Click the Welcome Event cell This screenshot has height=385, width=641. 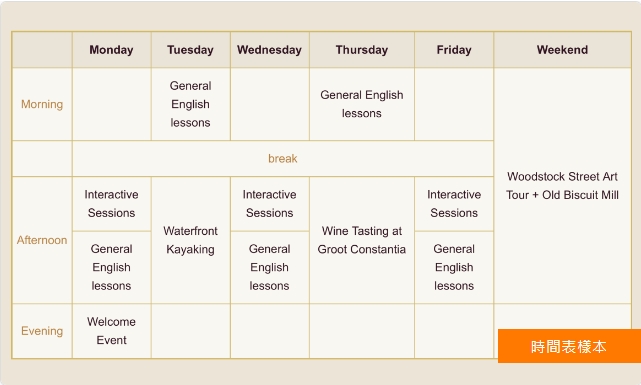[112, 331]
